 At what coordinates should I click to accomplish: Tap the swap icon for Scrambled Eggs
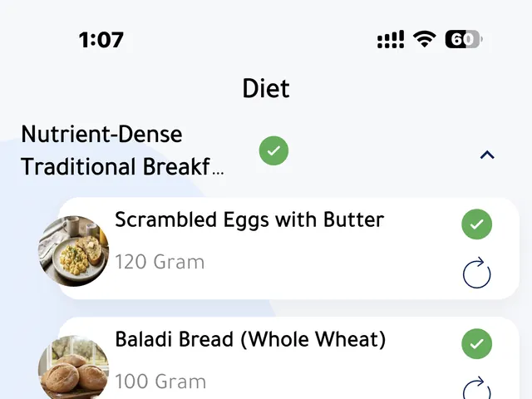[476, 273]
